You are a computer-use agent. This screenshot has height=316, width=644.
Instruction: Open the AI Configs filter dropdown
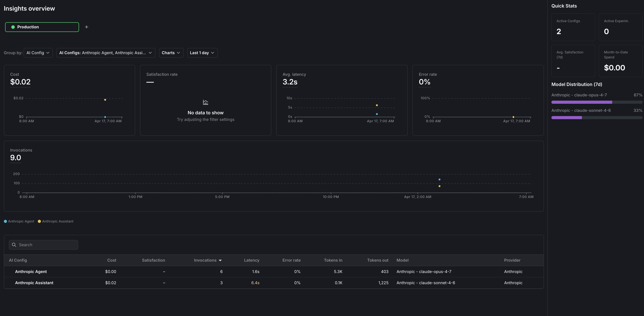point(106,53)
